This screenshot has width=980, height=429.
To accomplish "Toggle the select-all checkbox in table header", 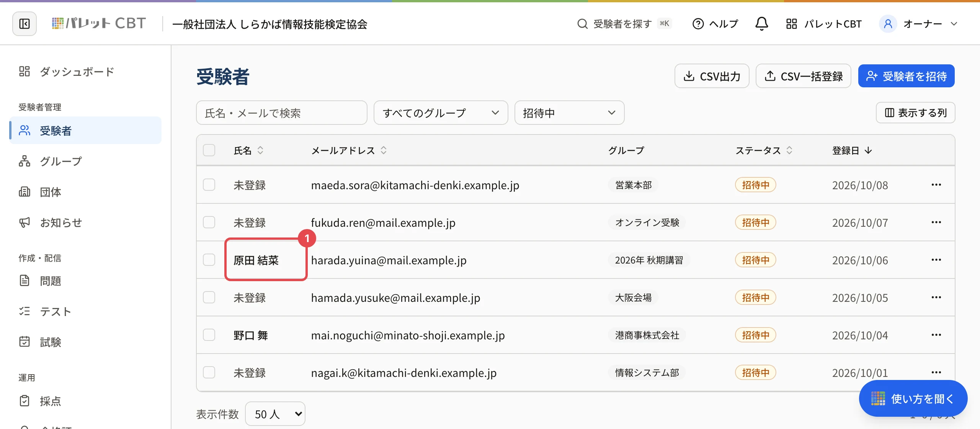I will point(209,150).
